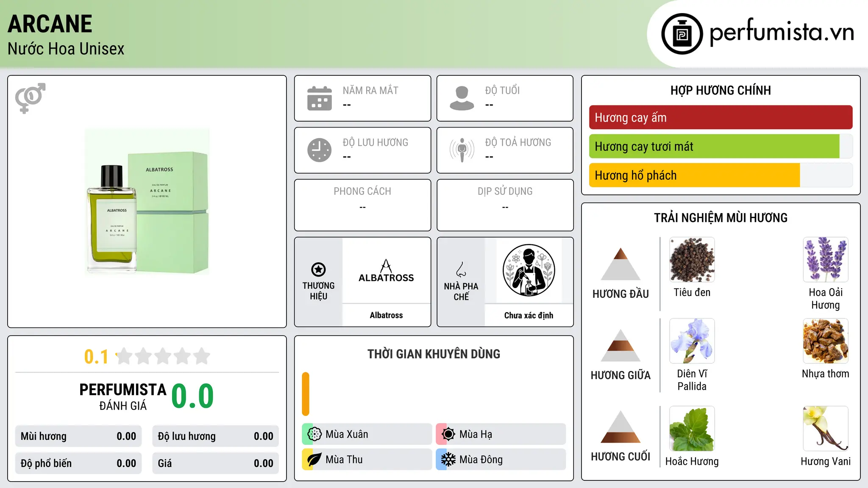Click the Độ lưu hương field label
868x488 pixels.
376,143
